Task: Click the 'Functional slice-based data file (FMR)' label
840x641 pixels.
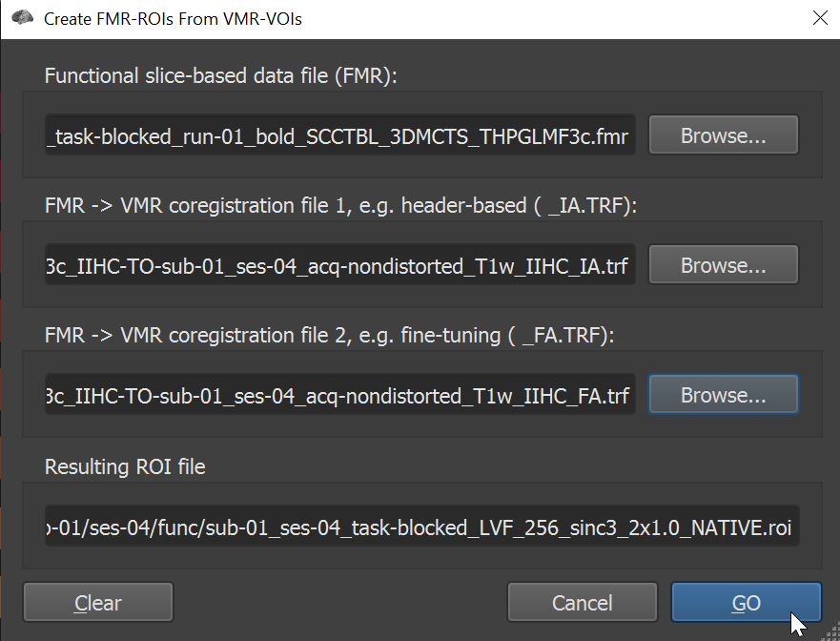Action: (x=220, y=76)
